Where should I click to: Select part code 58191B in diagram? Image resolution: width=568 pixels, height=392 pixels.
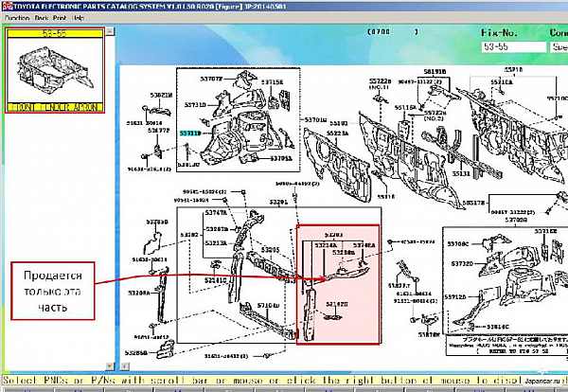click(x=435, y=72)
